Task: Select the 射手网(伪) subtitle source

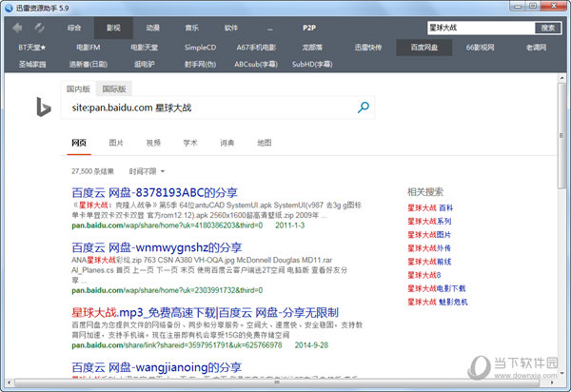Action: pos(200,64)
